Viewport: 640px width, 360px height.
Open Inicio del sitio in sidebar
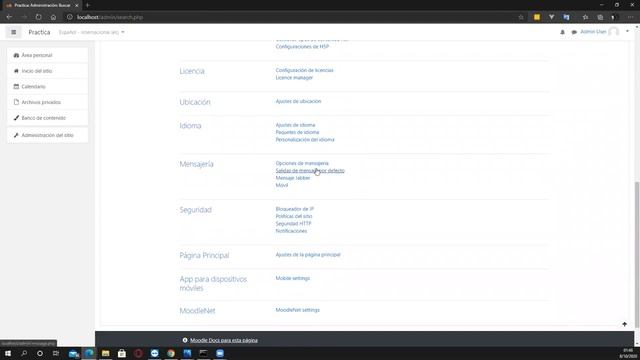[x=47, y=71]
